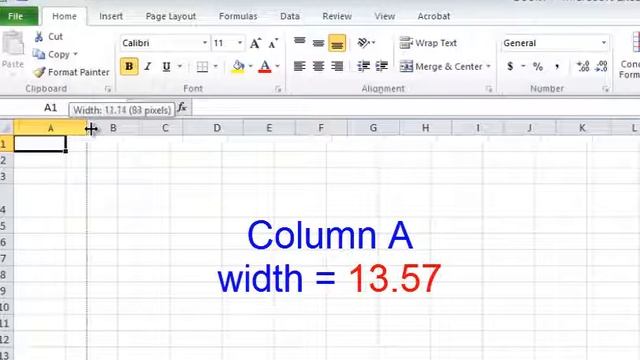640x360 pixels.
Task: Open the Borders dropdown arrow
Action: click(x=216, y=66)
